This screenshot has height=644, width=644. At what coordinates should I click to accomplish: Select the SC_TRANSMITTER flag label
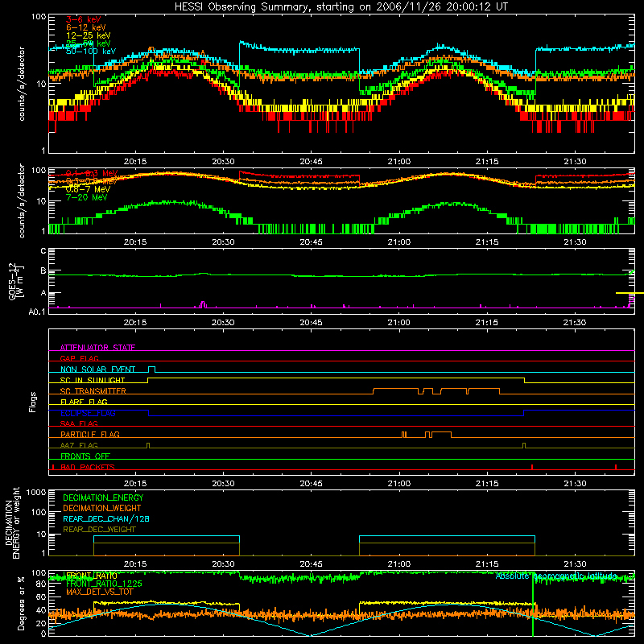[93, 391]
